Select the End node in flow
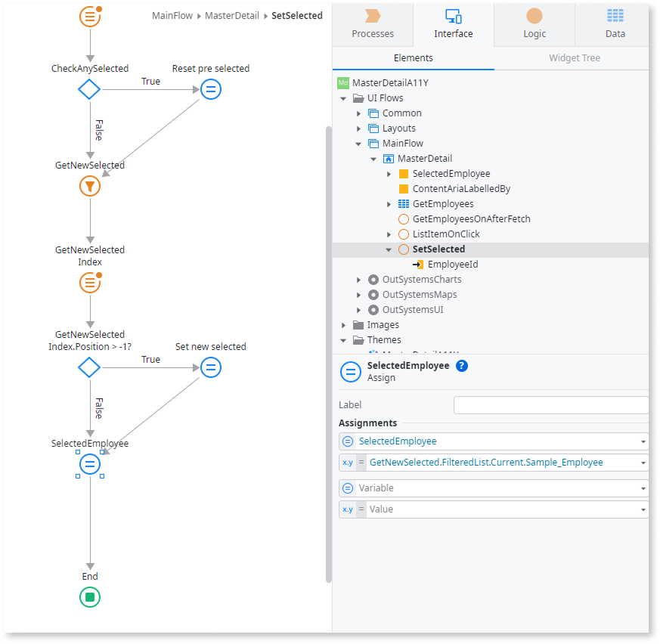The width and height of the screenshot is (660, 644). 90,597
